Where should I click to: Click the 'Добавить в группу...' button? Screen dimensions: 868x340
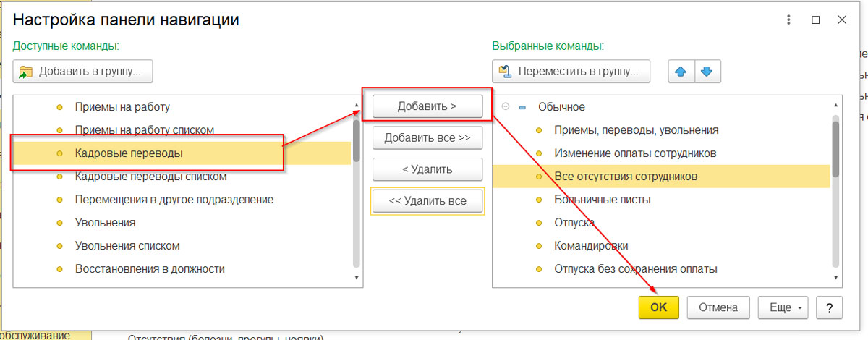point(82,71)
